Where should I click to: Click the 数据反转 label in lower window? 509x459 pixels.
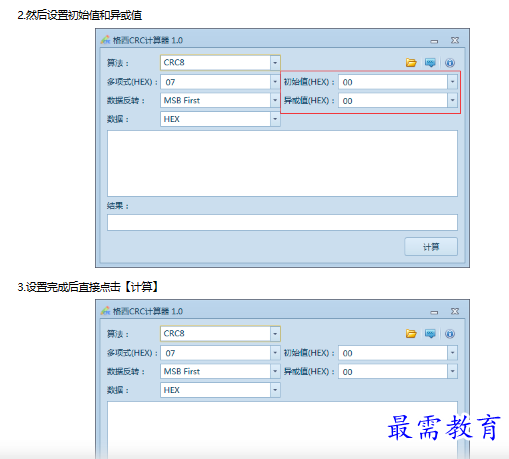[x=126, y=371]
